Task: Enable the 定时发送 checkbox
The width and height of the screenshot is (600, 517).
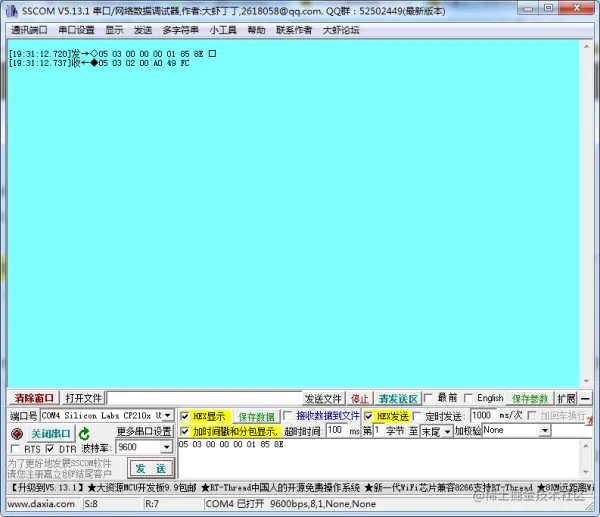Action: tap(417, 416)
